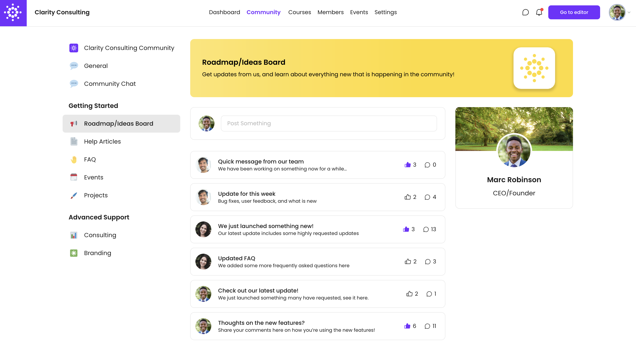Open Marc Robinson's profile photo
The image size is (636, 364).
tap(514, 151)
